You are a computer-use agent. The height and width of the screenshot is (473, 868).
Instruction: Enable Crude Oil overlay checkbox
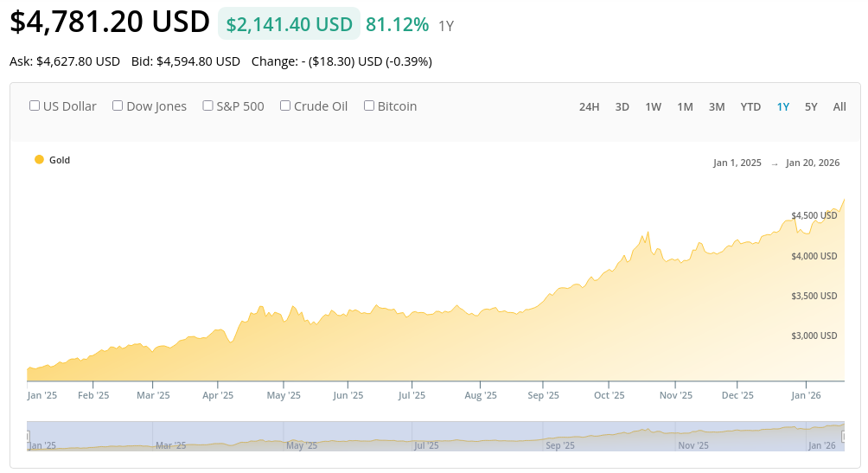(x=285, y=105)
